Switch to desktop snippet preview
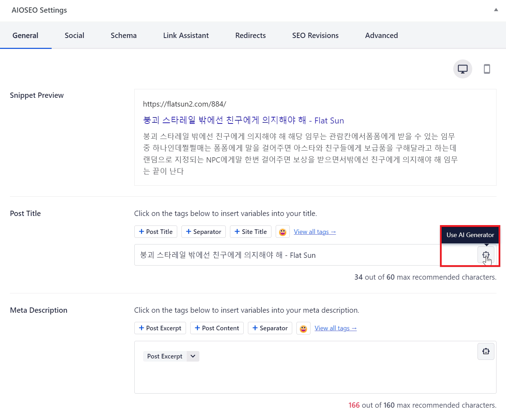Viewport: 506px width, 420px height. [x=462, y=69]
